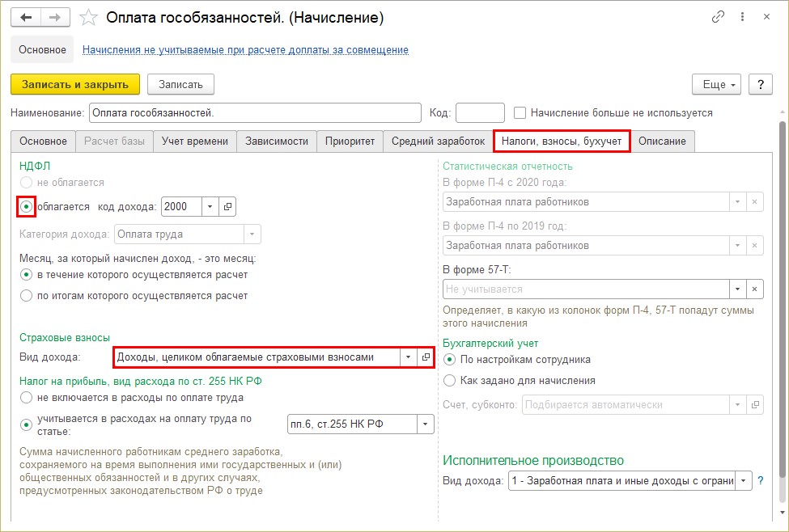Click Записать и закрыть button
Screen dimensions: 789x532
pos(75,84)
